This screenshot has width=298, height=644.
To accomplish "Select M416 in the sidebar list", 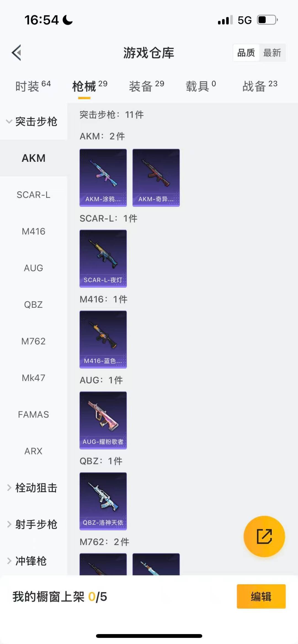I will click(33, 231).
